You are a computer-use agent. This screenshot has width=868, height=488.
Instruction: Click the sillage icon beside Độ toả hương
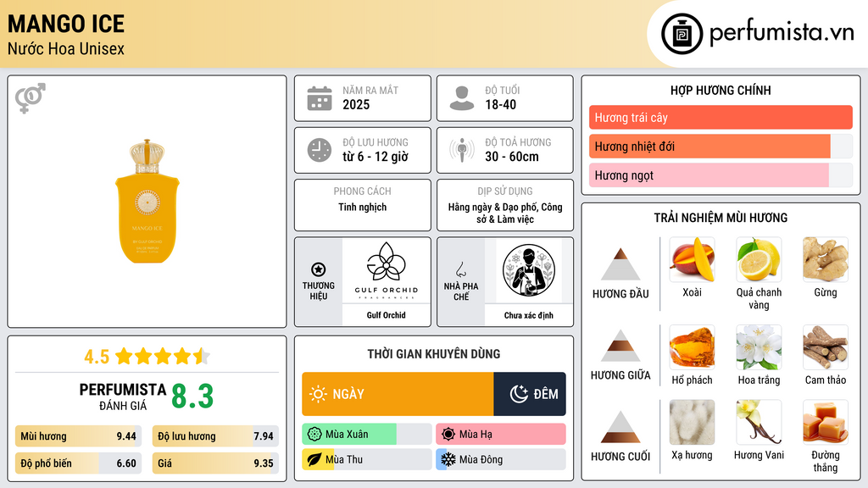pos(462,150)
